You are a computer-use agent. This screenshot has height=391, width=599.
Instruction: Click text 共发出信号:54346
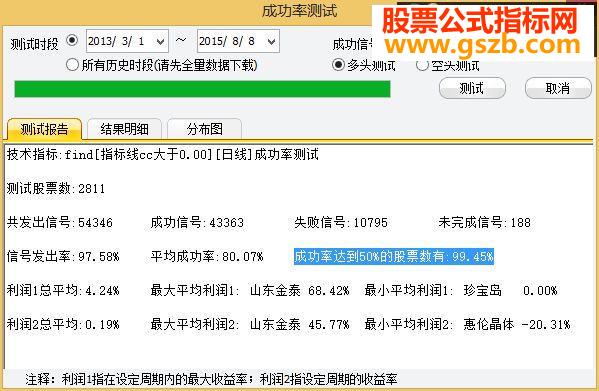tap(60, 222)
